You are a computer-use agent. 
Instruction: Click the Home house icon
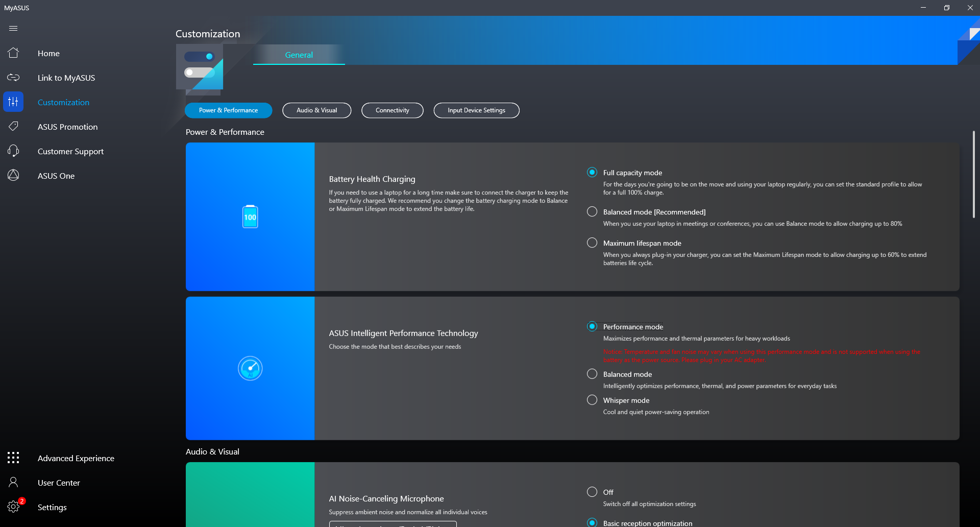pos(13,53)
